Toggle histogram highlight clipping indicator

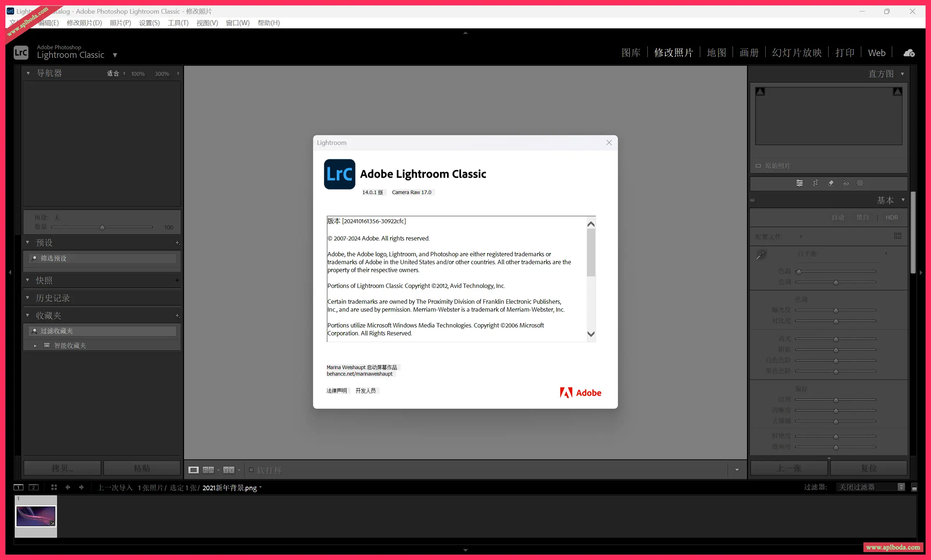(x=898, y=91)
